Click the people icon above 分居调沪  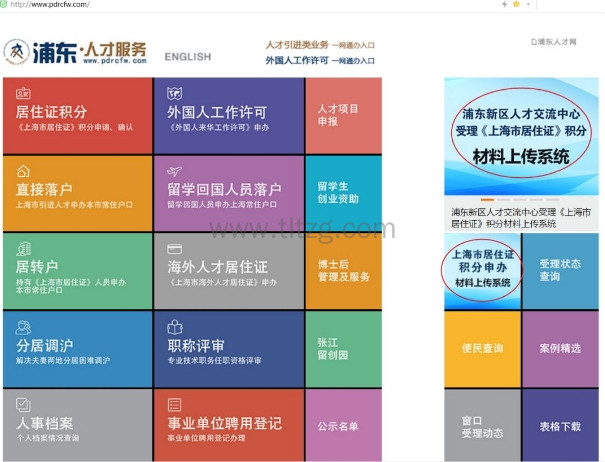coord(24,327)
